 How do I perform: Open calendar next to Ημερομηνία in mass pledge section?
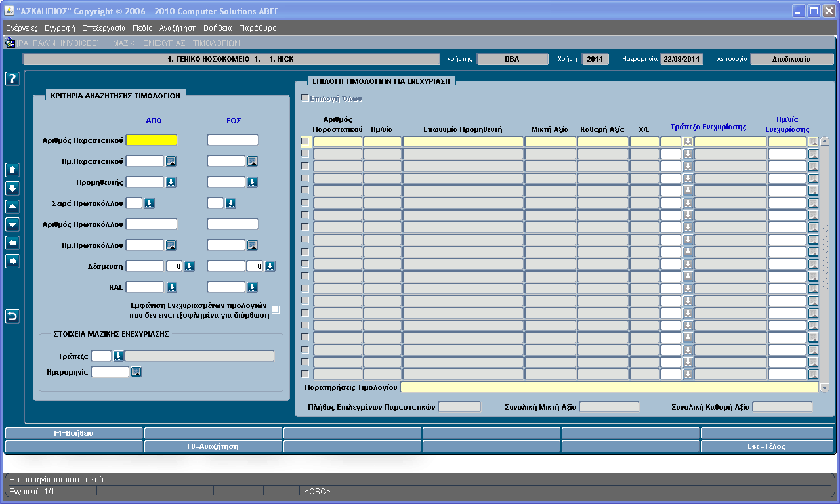click(136, 372)
